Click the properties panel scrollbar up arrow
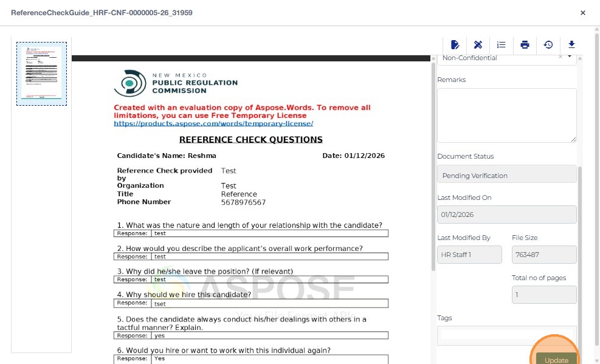This screenshot has width=600, height=364. (x=580, y=58)
